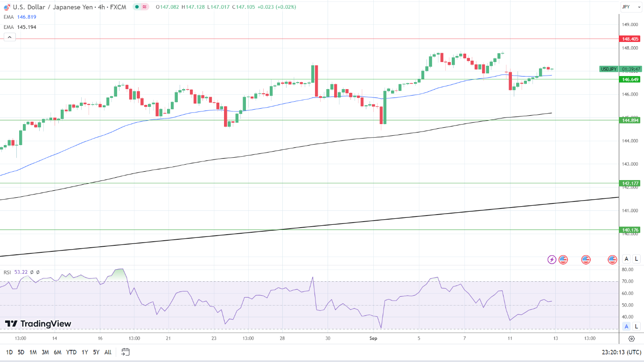Click the Sep label on time axis
Screen dimensions: 644x362
(x=373, y=339)
